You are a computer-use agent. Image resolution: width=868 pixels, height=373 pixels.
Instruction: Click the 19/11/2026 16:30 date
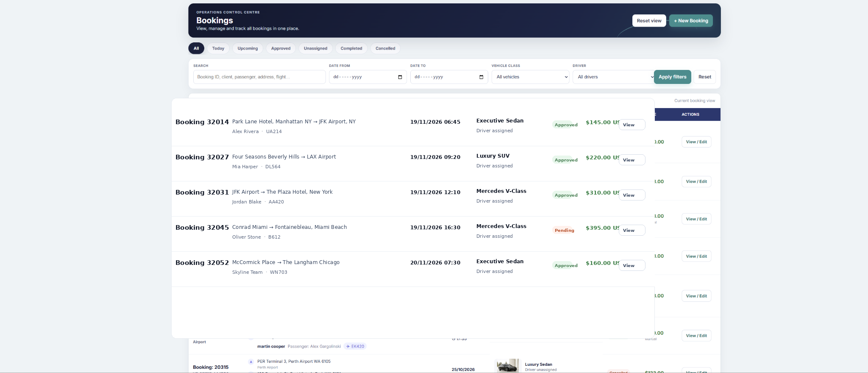pyautogui.click(x=435, y=228)
